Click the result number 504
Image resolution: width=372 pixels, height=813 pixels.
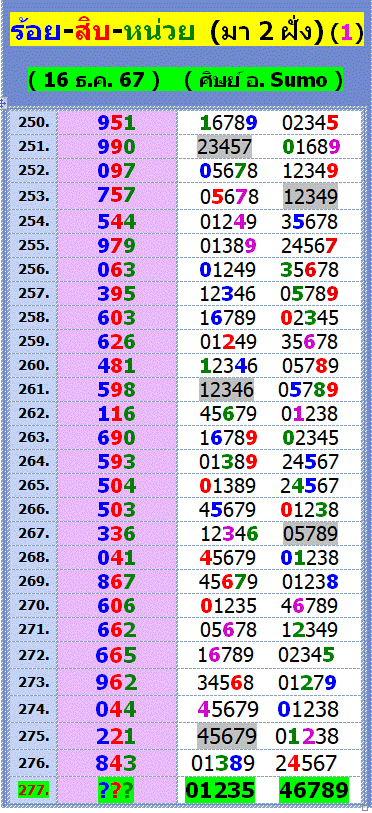point(117,486)
